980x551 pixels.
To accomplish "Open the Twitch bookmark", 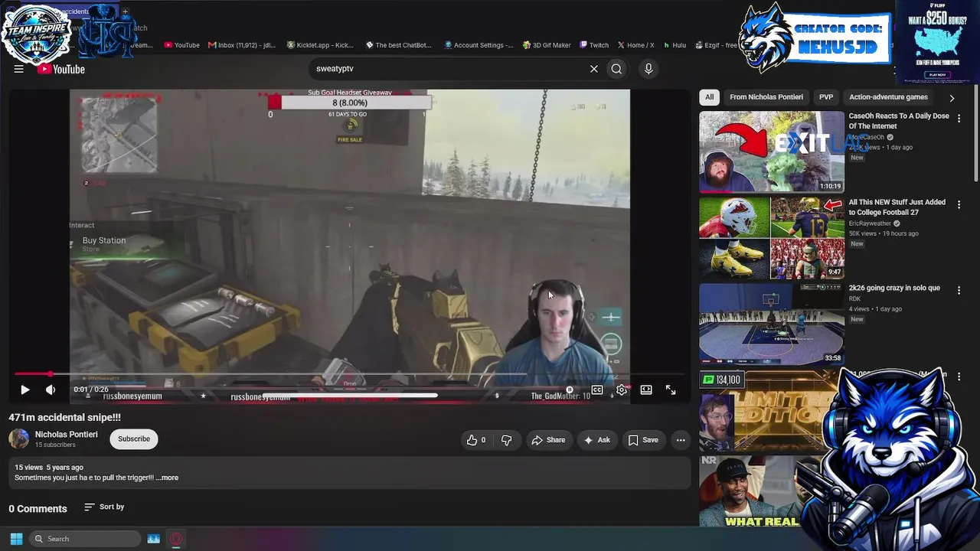I will (594, 45).
